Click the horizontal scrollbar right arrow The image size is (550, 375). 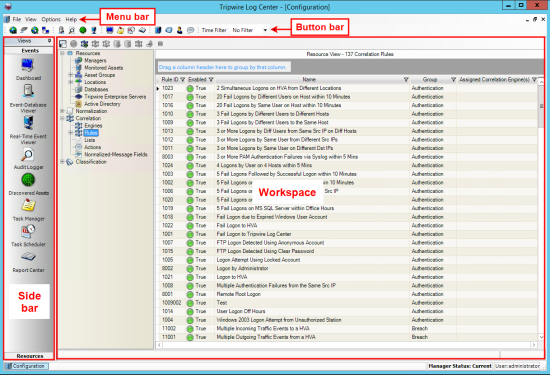click(534, 345)
